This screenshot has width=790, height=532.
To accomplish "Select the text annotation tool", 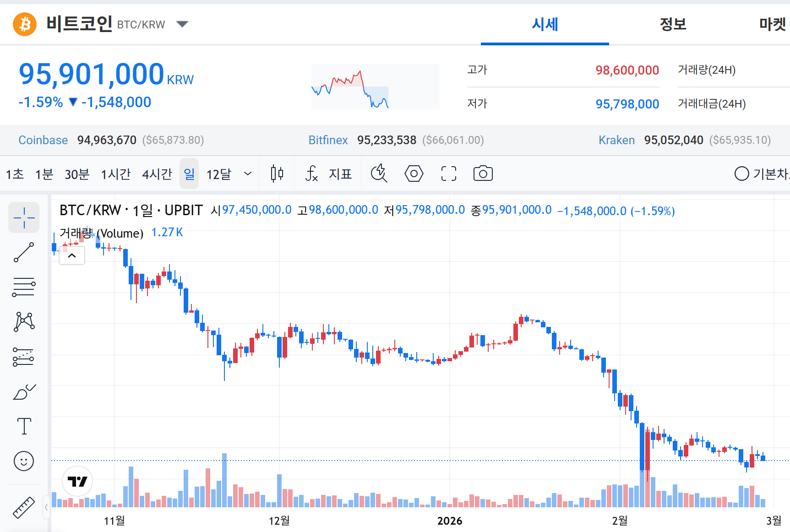I will 24,426.
